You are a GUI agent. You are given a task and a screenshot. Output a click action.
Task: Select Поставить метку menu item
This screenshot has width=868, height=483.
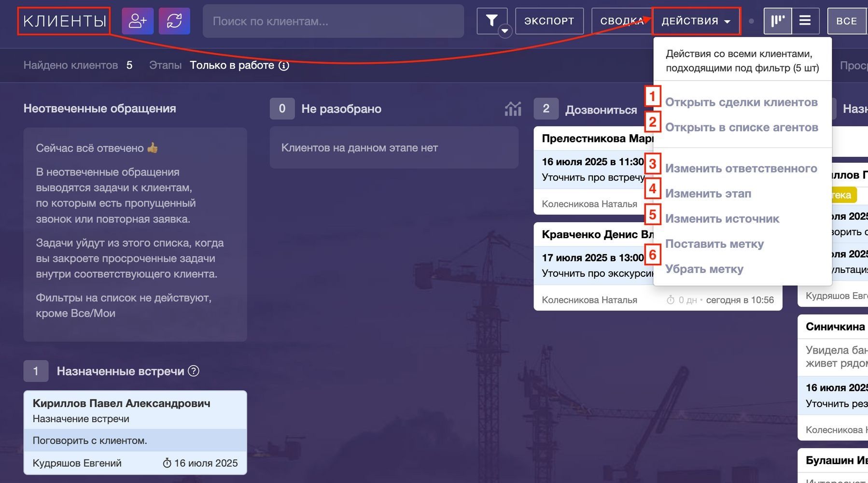(x=714, y=243)
